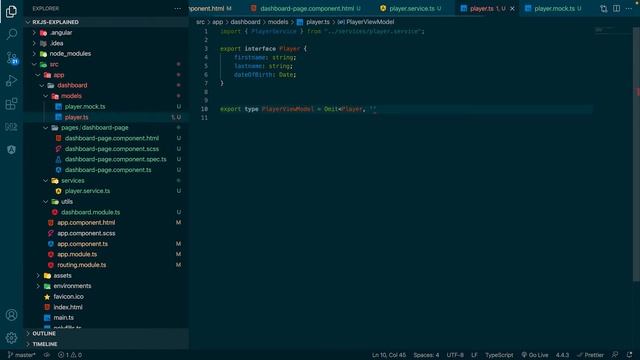Image resolution: width=640 pixels, height=360 pixels.
Task: Split the editor to the right
Action: (616, 9)
